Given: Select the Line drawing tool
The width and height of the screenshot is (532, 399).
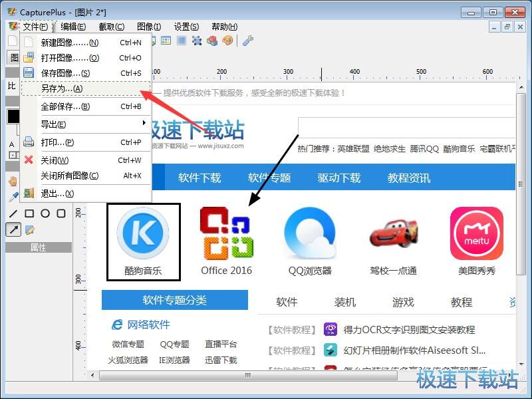Looking at the screenshot, I should click(x=13, y=213).
